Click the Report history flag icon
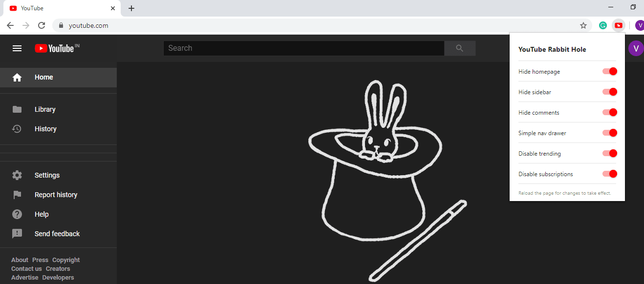 [17, 194]
